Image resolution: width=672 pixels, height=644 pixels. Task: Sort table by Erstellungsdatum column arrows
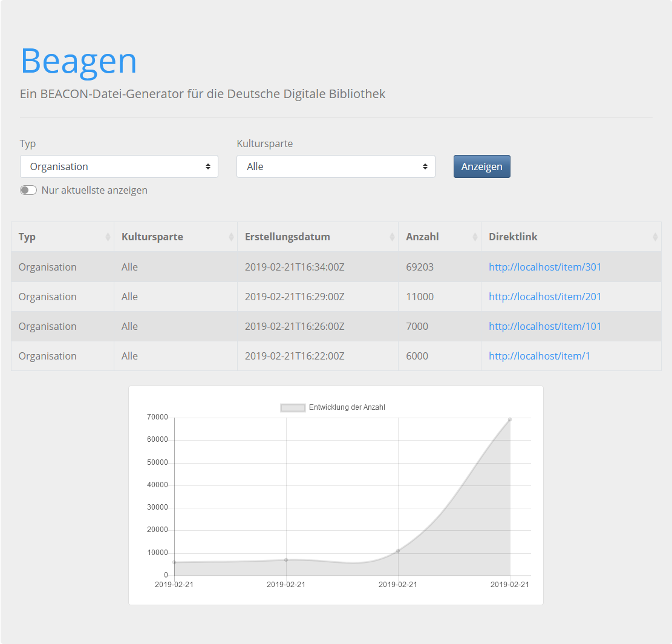coord(392,237)
